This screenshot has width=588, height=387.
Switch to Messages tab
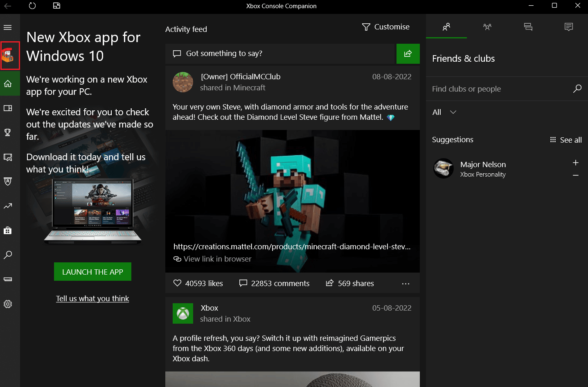[528, 27]
